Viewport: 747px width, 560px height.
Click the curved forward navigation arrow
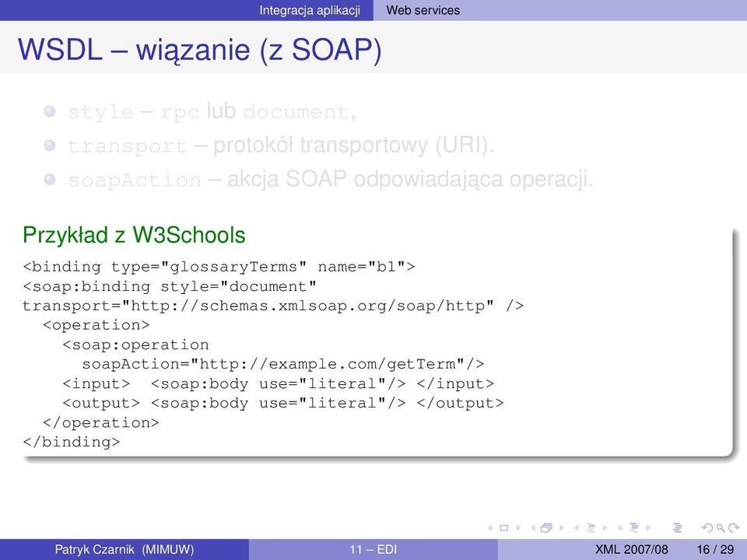(734, 527)
